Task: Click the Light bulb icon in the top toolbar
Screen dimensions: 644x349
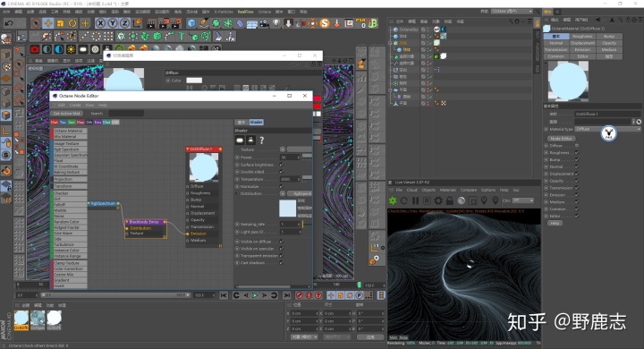Action: (276, 23)
